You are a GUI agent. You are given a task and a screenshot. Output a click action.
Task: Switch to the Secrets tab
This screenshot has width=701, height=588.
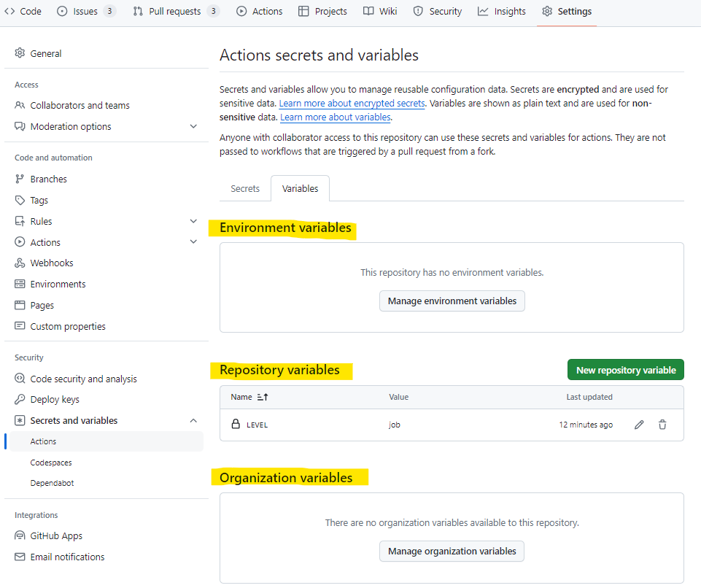(x=245, y=189)
